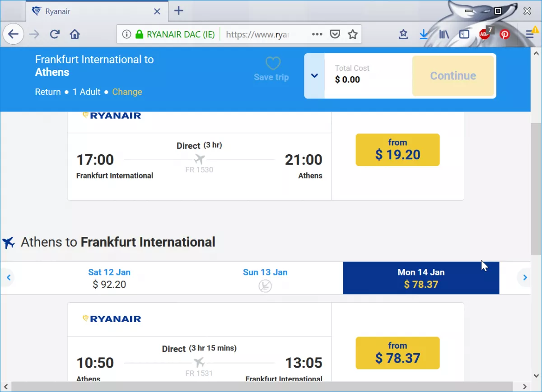
Task: Choose the from $ 19.20 fare button
Action: (x=397, y=150)
